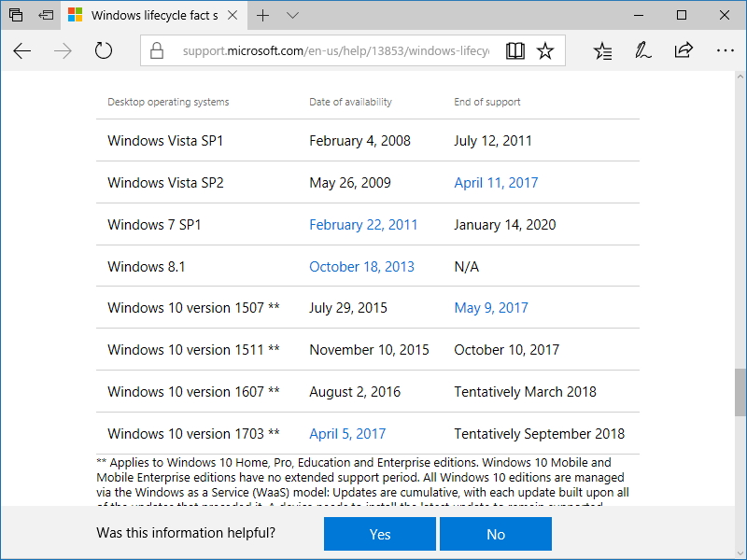Image resolution: width=747 pixels, height=560 pixels.
Task: Answer No to the helpfulness survey
Action: [x=496, y=534]
